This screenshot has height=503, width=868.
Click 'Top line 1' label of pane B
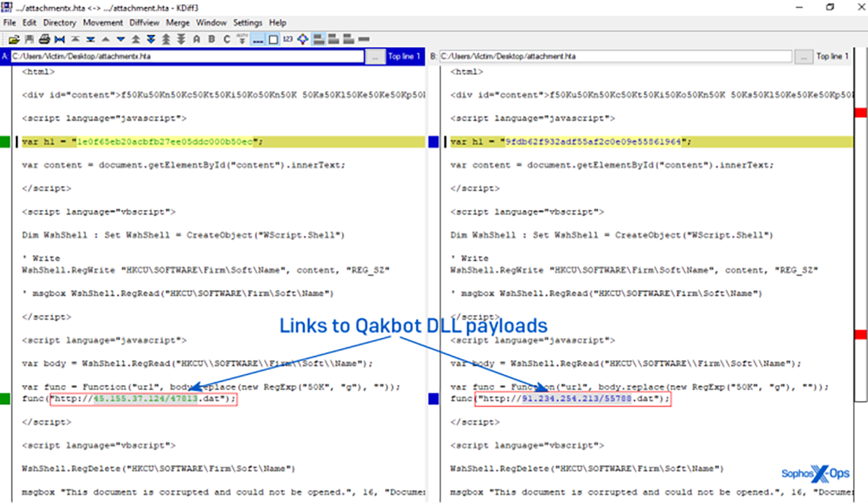(x=832, y=56)
